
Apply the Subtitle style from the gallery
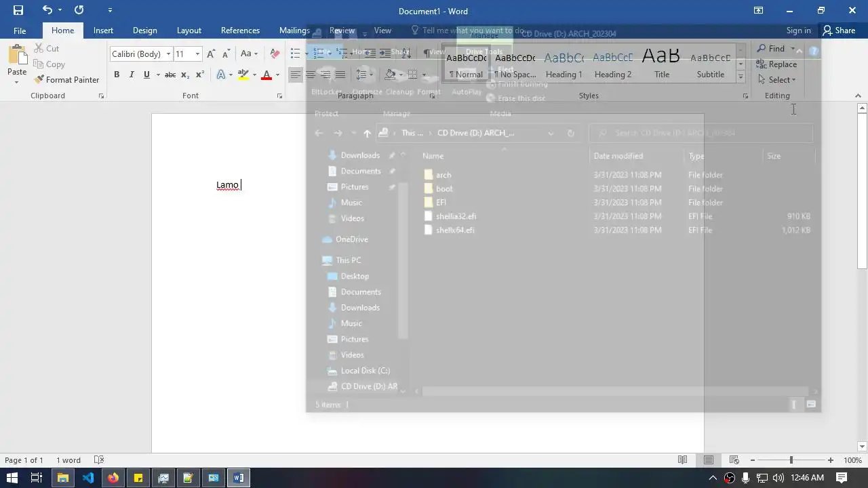point(710,63)
